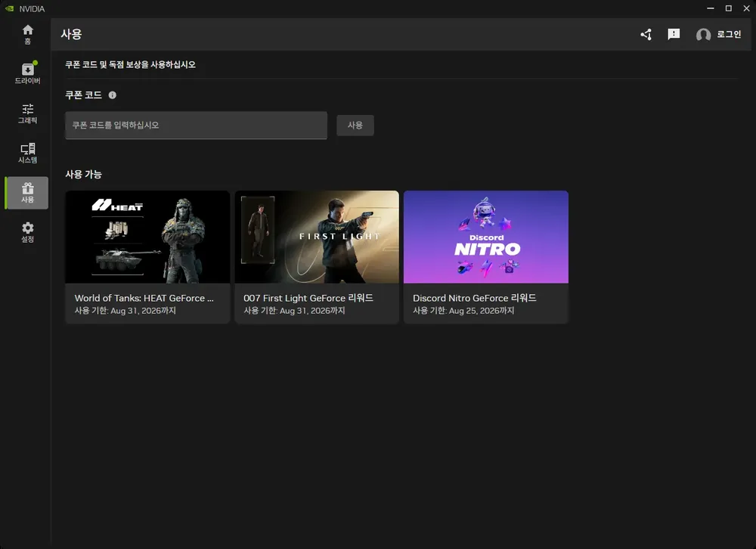Screen dimensions: 756x549
Task: Click the share icon in the header
Action: click(646, 34)
